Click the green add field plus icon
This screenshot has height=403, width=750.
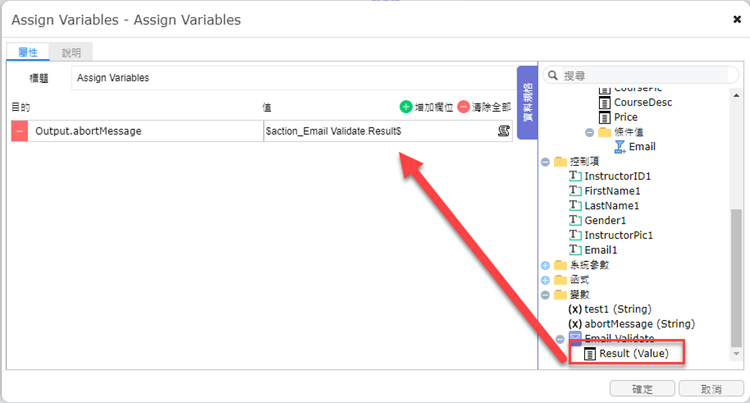(406, 107)
